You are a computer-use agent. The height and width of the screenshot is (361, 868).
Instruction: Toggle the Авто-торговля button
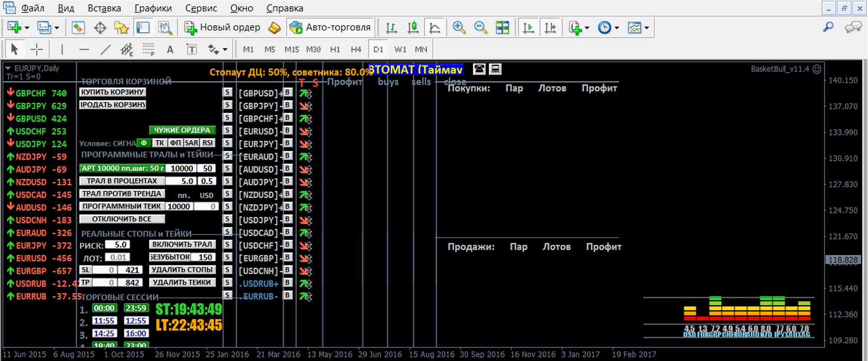pos(330,28)
